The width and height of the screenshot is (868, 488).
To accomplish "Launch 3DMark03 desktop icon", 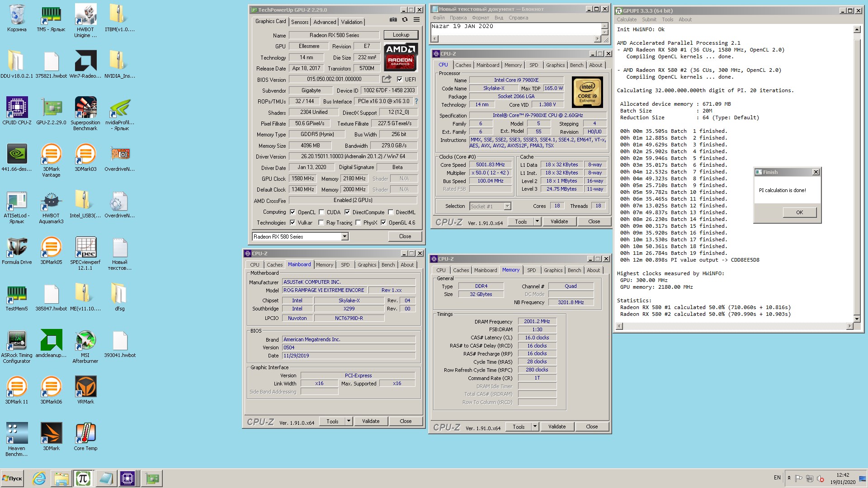I will coord(85,157).
